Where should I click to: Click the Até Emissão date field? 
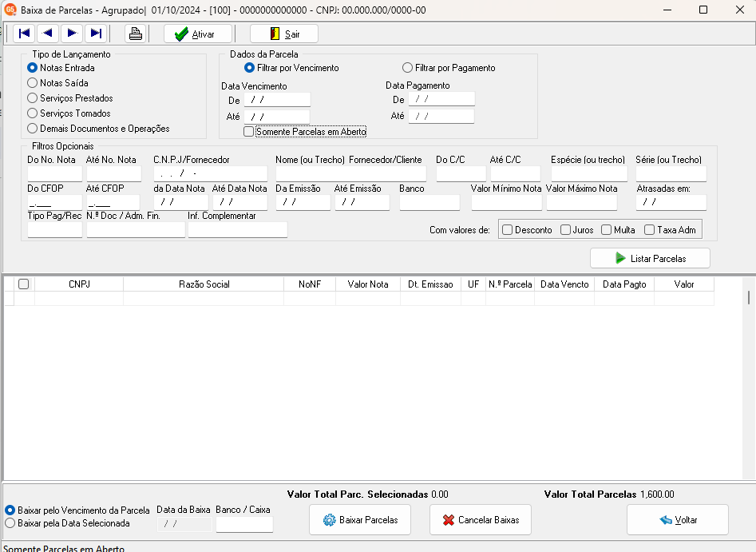[x=362, y=202]
